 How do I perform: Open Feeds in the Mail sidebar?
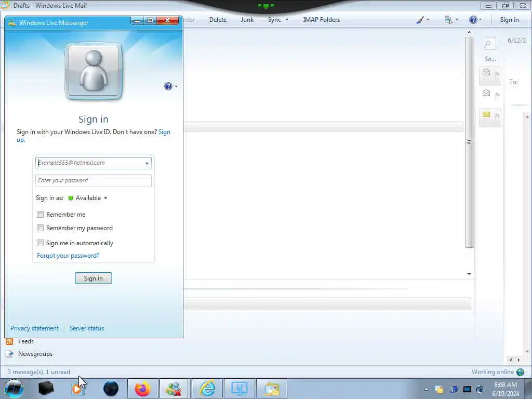click(26, 341)
